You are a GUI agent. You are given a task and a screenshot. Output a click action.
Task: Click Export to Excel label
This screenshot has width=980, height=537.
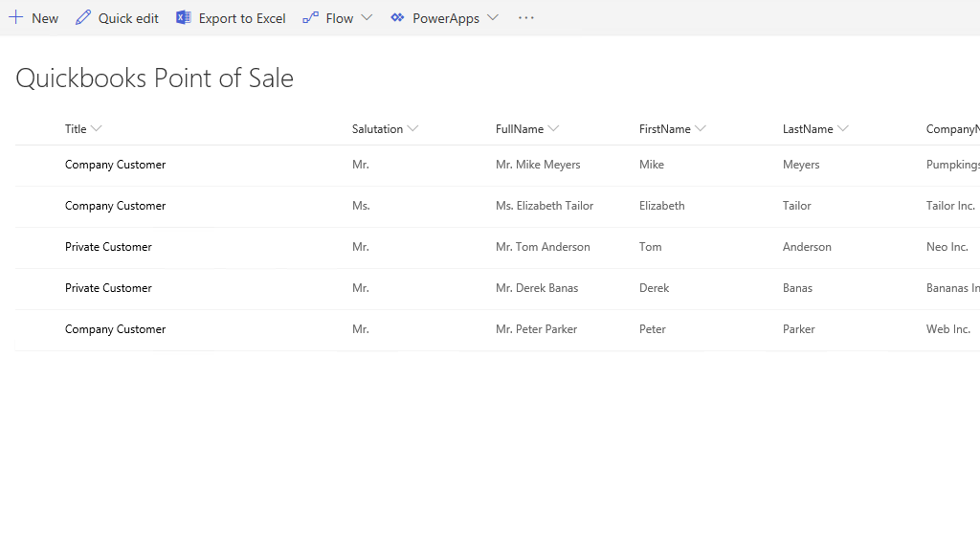(x=242, y=18)
